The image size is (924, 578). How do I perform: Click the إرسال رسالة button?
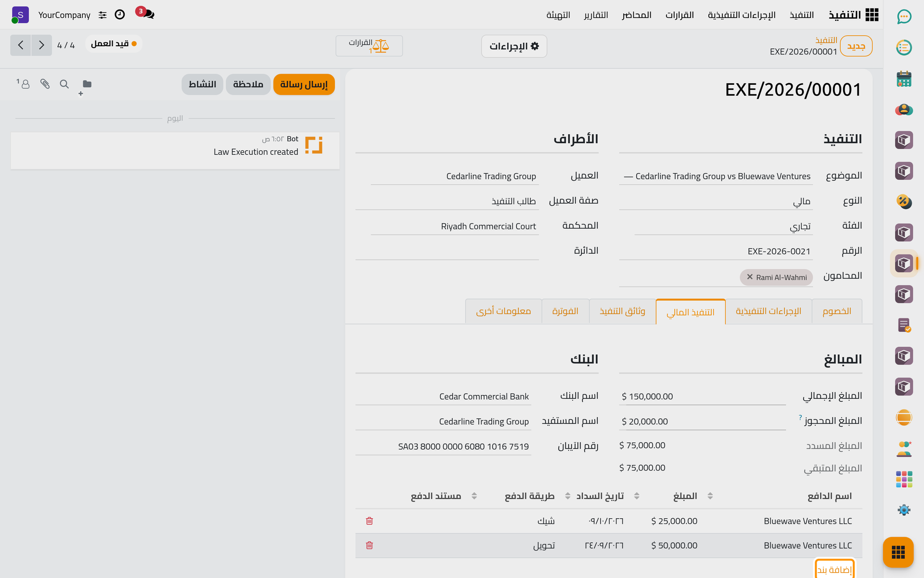304,84
